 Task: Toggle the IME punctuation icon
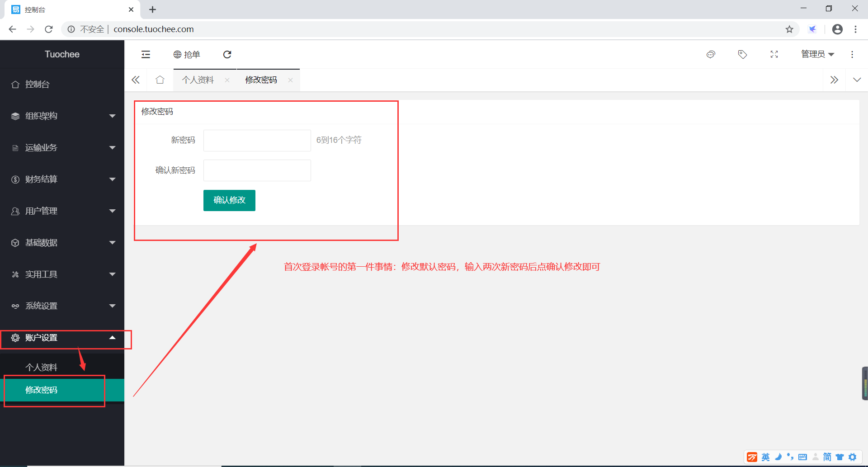790,457
